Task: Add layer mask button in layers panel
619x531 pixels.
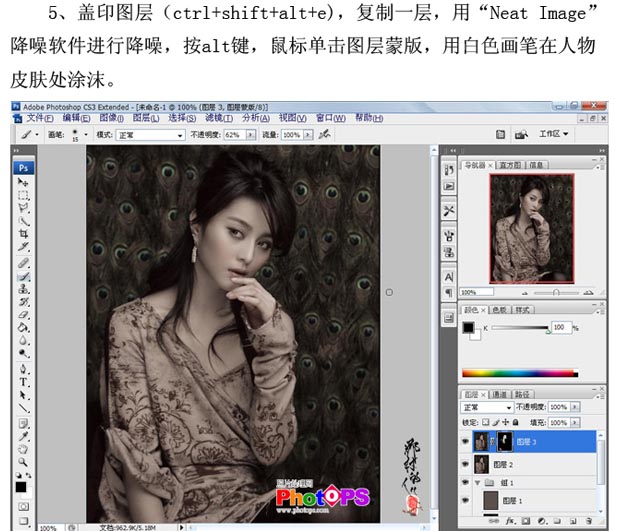Action: click(x=525, y=521)
